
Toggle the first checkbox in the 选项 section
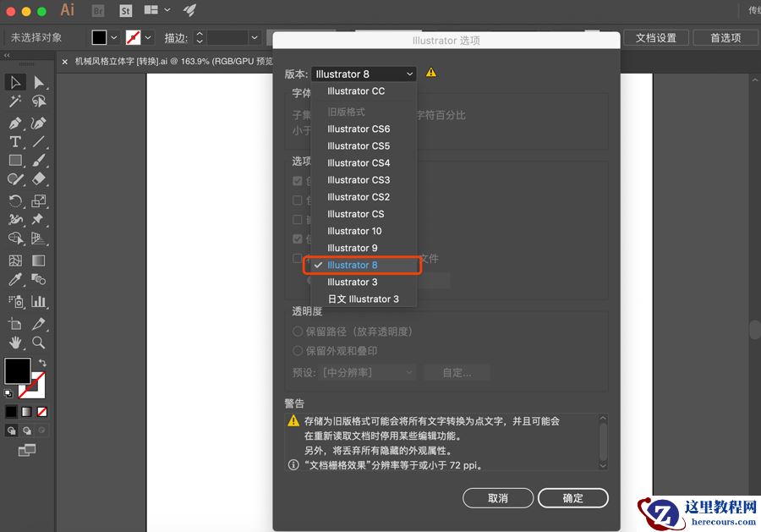[x=298, y=180]
